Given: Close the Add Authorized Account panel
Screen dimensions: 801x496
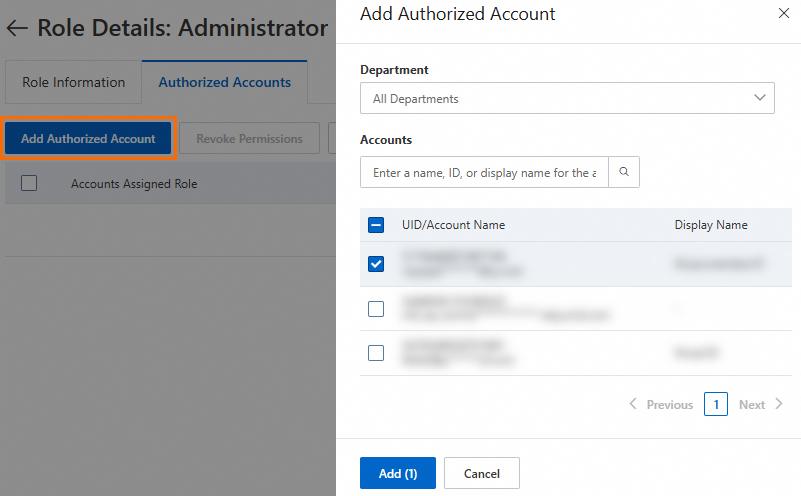Looking at the screenshot, I should click(x=784, y=13).
